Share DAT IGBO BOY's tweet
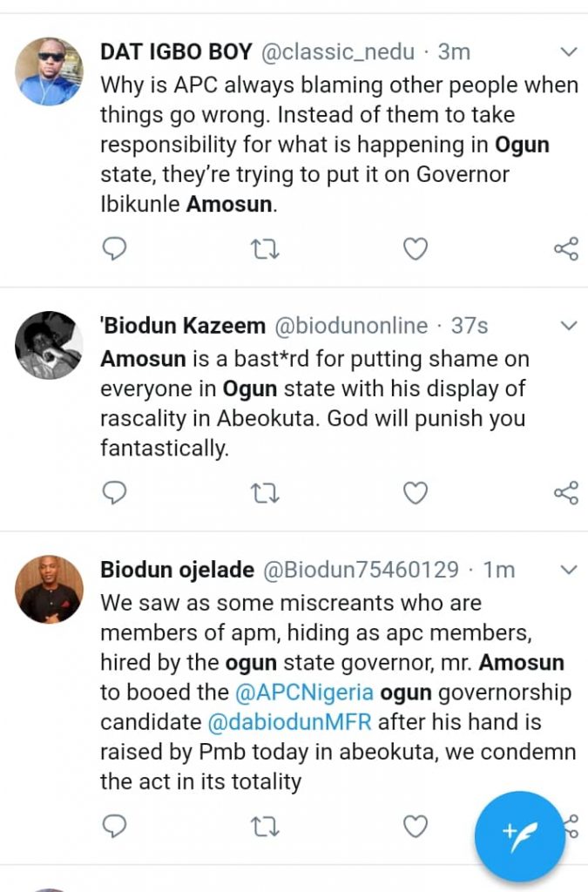Image resolution: width=588 pixels, height=892 pixels. (566, 250)
